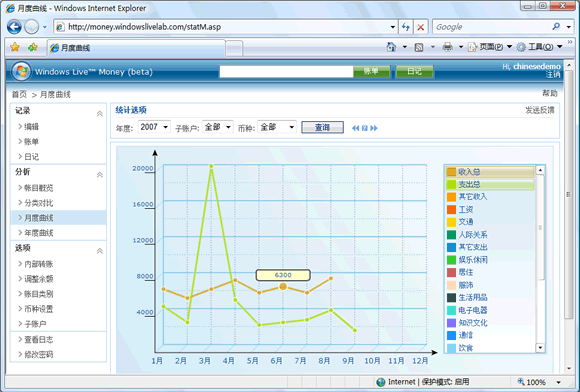Open 分类对比 in the sidebar
This screenshot has height=392, width=580.
tap(38, 203)
